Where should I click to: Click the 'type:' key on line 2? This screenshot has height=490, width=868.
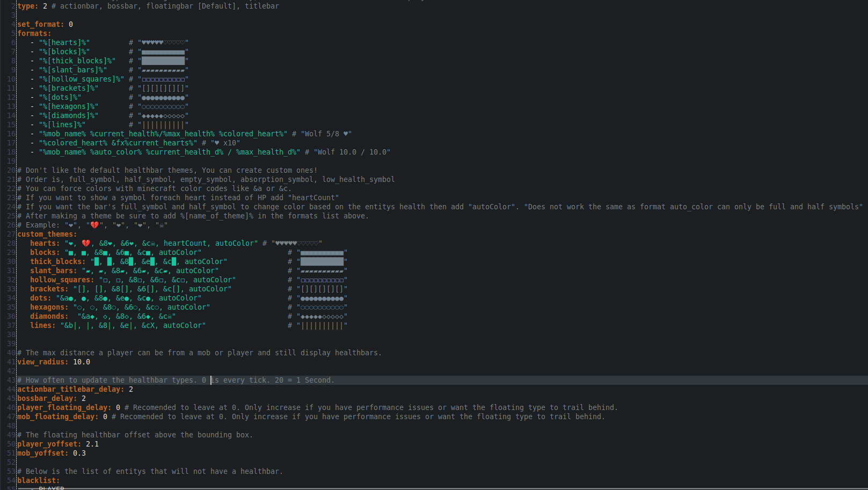click(28, 6)
